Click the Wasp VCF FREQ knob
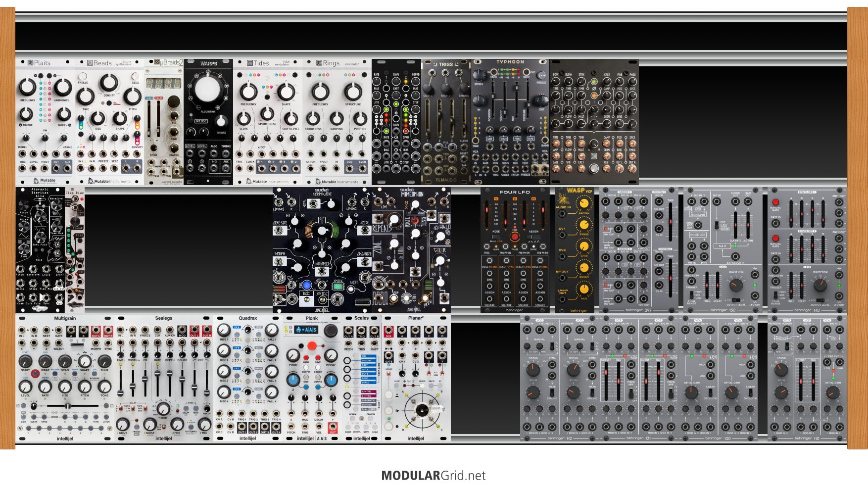Viewport: 868px width, 486px height. coord(584,225)
